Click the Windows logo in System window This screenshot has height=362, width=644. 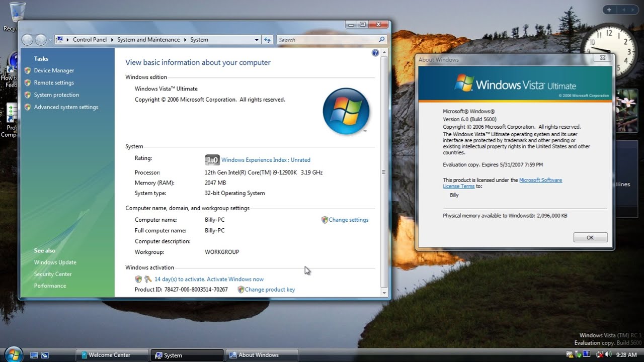[346, 111]
